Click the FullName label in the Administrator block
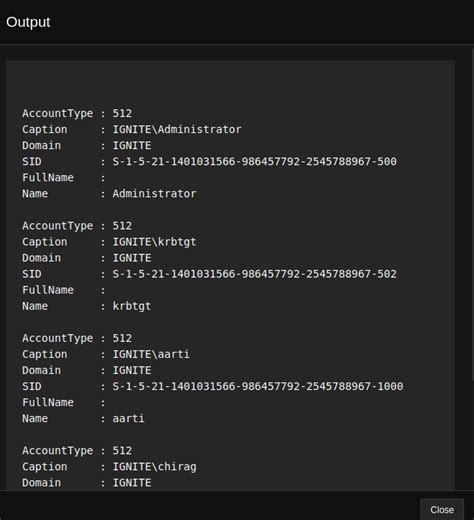The image size is (474, 520). (x=48, y=178)
